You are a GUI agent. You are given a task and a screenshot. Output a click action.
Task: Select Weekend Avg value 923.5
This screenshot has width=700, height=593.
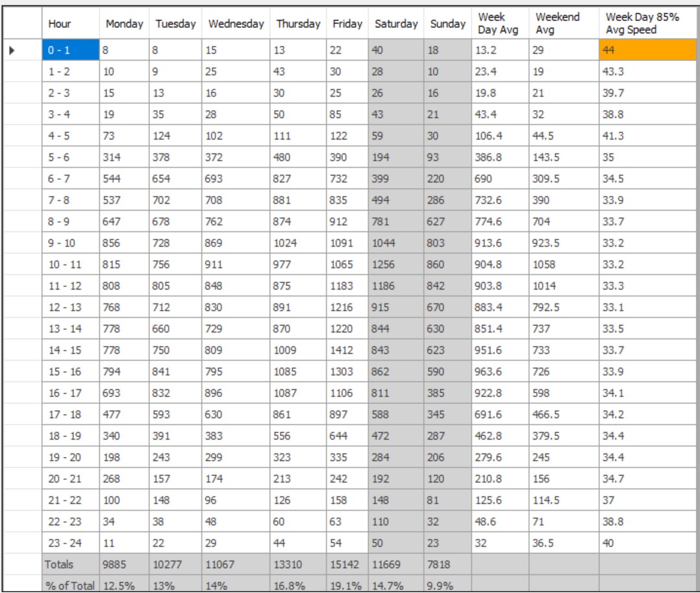click(x=564, y=243)
